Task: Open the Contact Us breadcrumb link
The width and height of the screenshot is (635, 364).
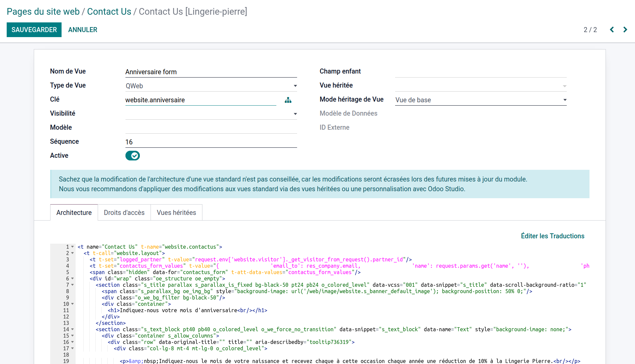Action: (109, 12)
